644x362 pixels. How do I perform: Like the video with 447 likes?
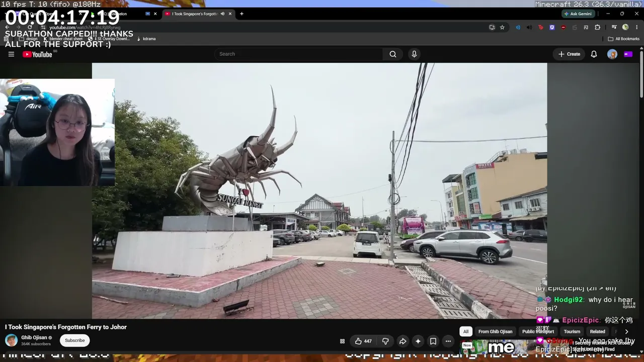click(363, 341)
